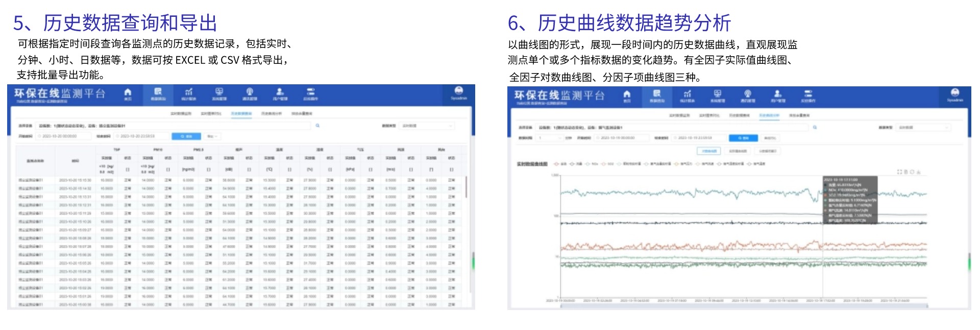Click the download icon in the chart toolbox
The height and width of the screenshot is (330, 980).
[x=919, y=172]
